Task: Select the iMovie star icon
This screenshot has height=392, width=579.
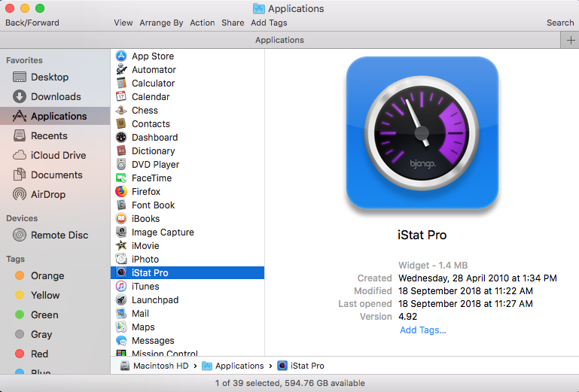Action: tap(121, 245)
